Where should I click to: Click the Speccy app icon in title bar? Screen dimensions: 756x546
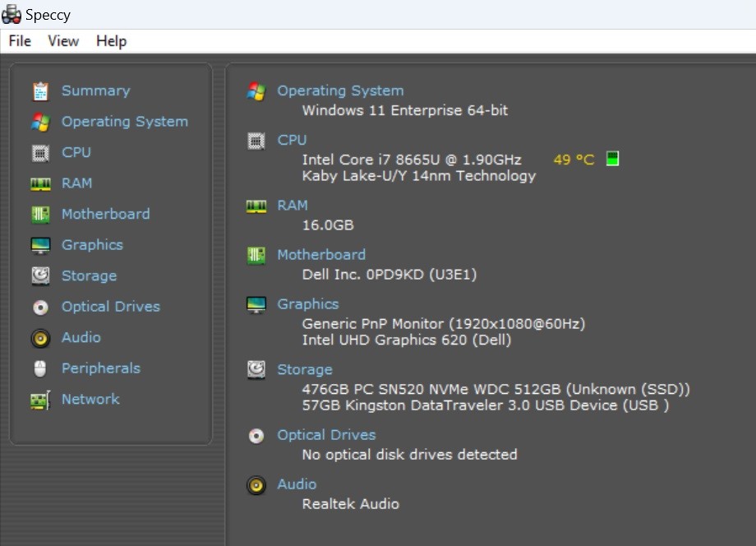coord(11,15)
